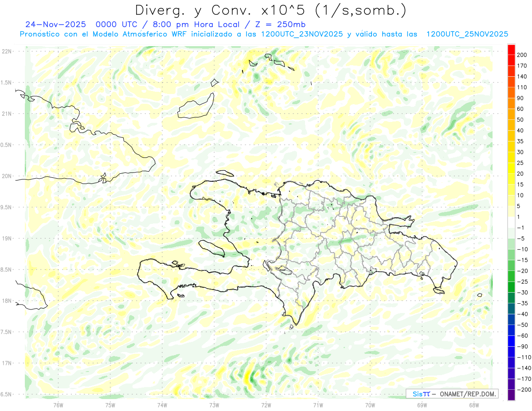
Task: Click the '0.5N' axis label
Action: [6, 145]
